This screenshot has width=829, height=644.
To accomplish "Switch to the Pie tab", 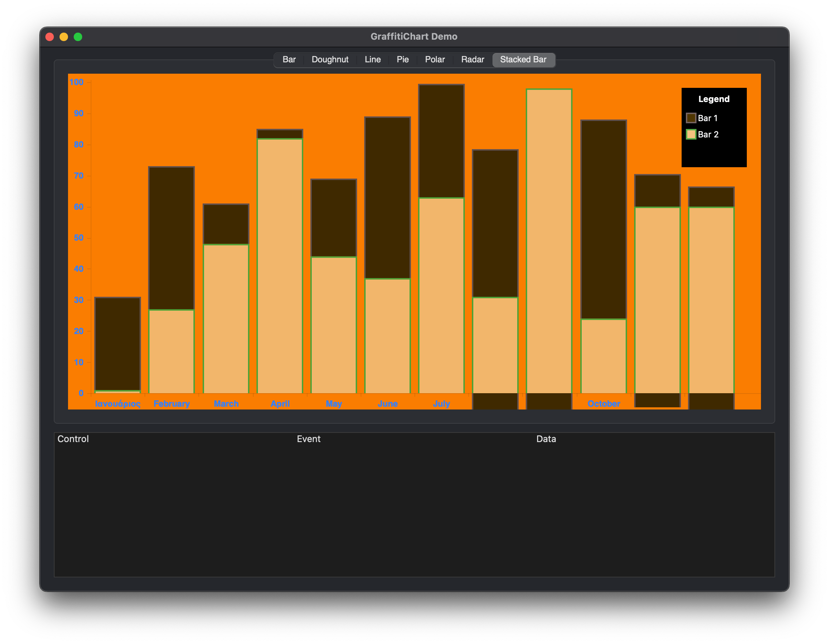I will point(402,60).
